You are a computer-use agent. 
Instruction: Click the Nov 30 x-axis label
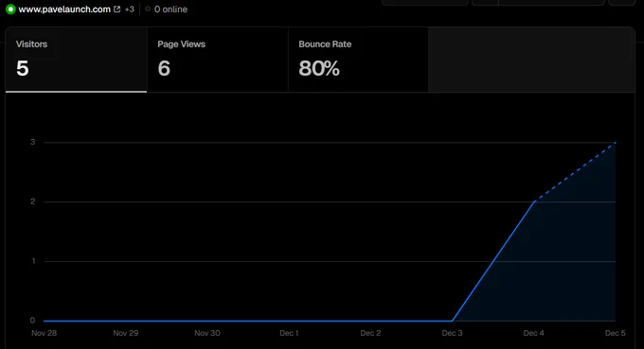[x=207, y=333]
